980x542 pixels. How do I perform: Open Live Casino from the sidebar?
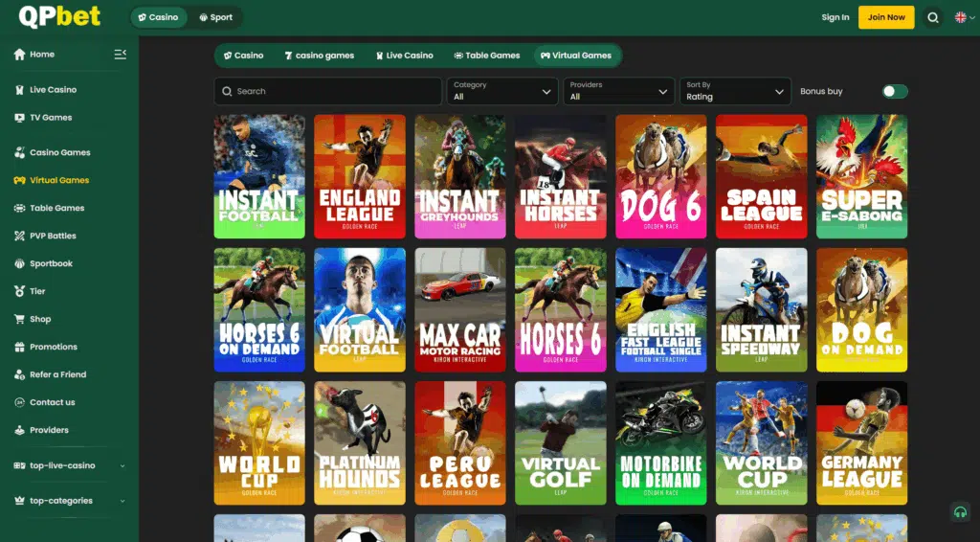pos(53,90)
